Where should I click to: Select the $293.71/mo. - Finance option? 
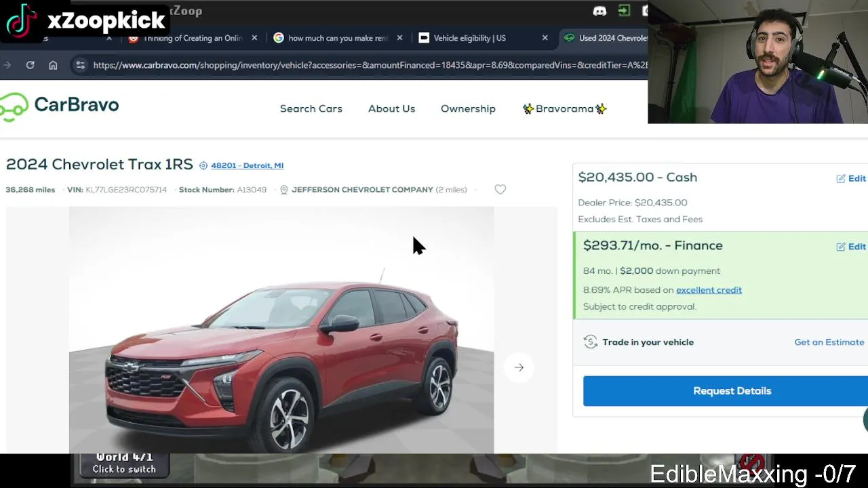652,245
